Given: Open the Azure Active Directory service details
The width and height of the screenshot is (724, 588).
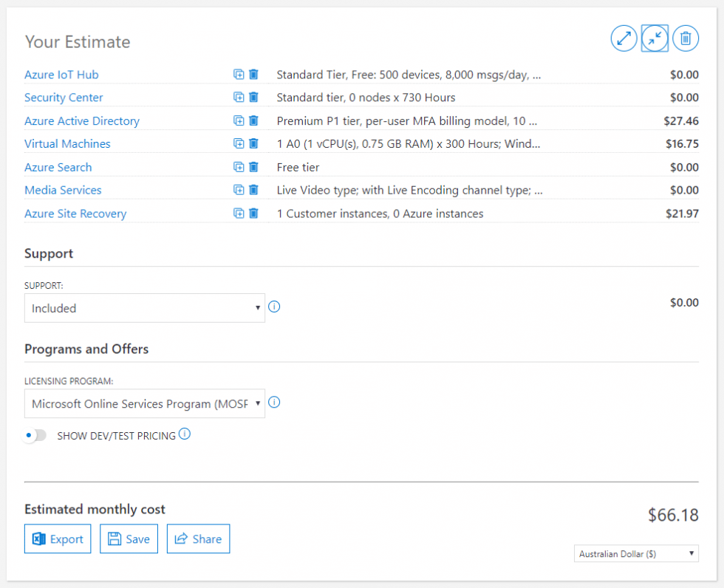Looking at the screenshot, I should pyautogui.click(x=81, y=120).
